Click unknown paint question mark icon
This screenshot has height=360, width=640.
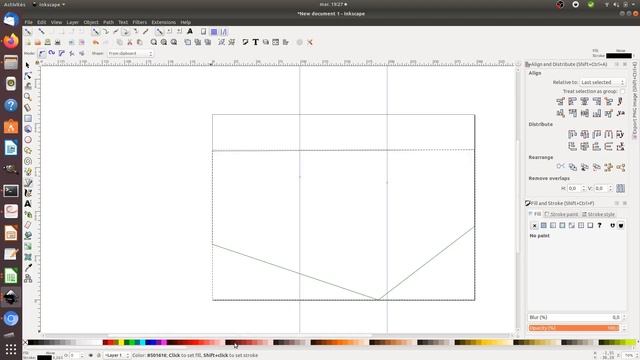point(600,225)
